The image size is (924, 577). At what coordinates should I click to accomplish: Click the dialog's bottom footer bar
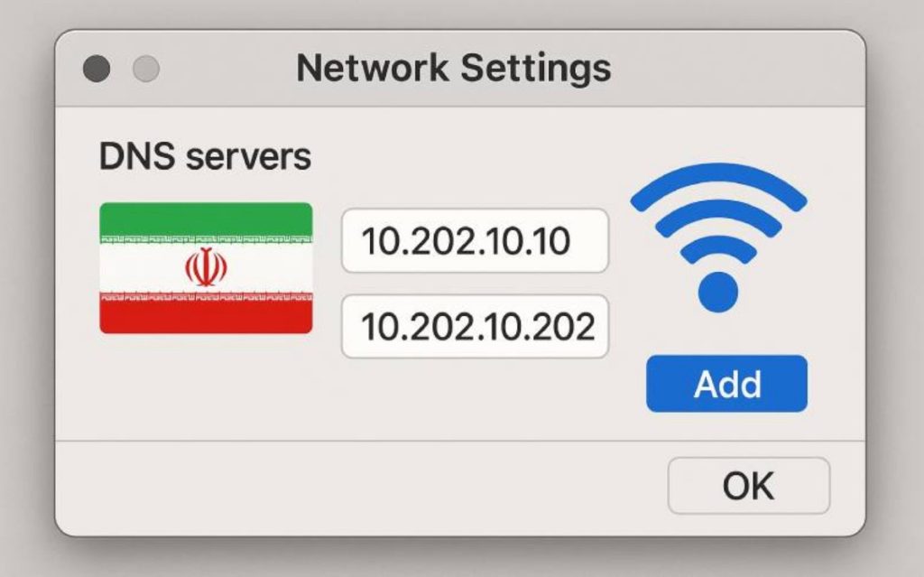pos(361,485)
